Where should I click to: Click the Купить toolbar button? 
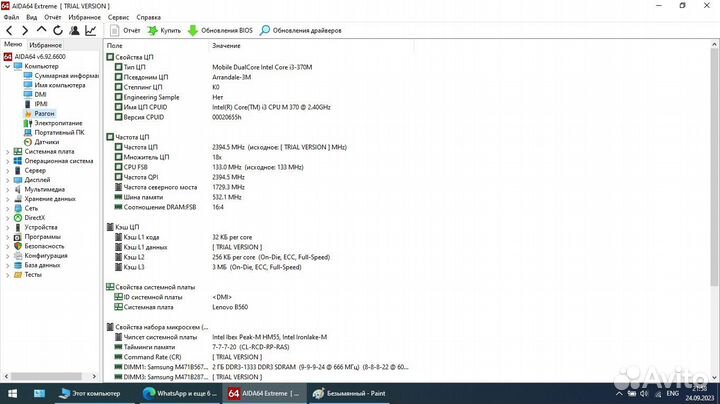tap(164, 31)
